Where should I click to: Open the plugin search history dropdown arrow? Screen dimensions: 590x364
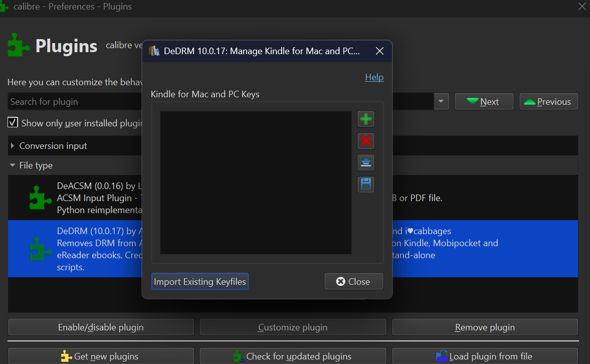[441, 101]
